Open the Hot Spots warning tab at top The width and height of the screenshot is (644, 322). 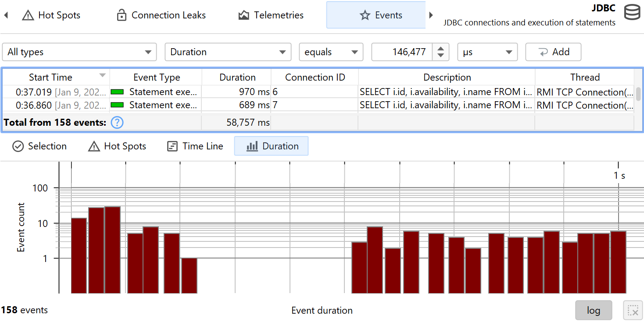52,15
